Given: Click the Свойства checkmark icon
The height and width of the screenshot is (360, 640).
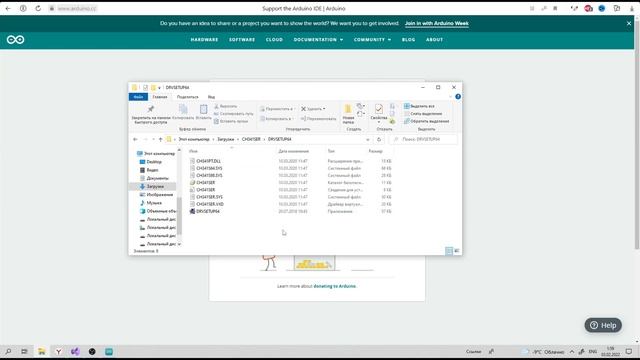Looking at the screenshot, I should 379,109.
